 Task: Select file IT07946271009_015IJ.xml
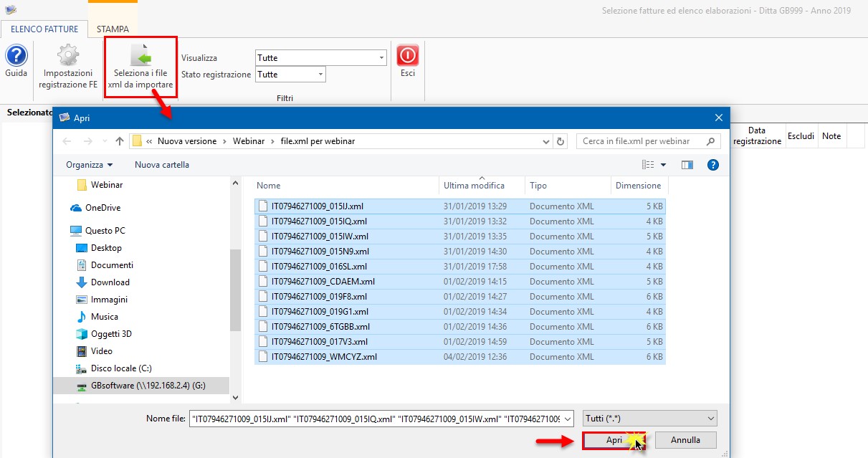pyautogui.click(x=460, y=206)
